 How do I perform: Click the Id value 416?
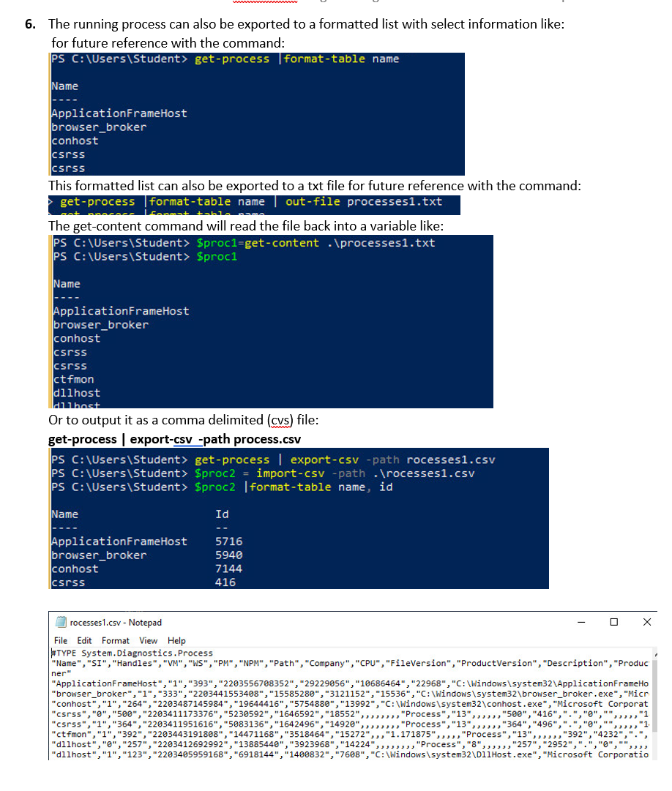click(x=225, y=582)
